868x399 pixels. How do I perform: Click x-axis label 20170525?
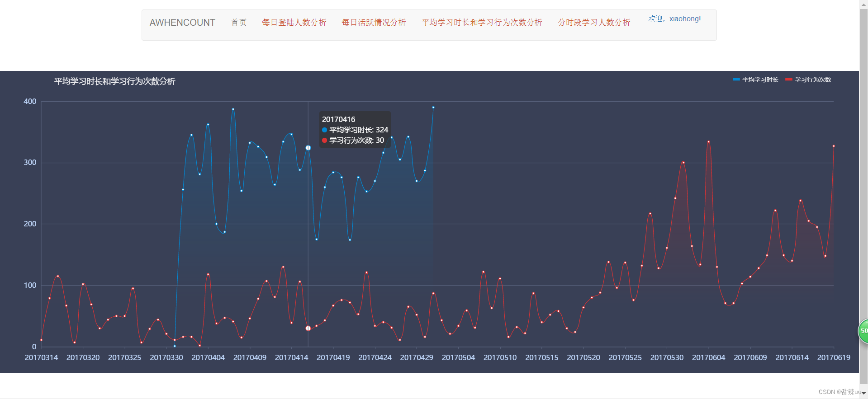(x=625, y=357)
